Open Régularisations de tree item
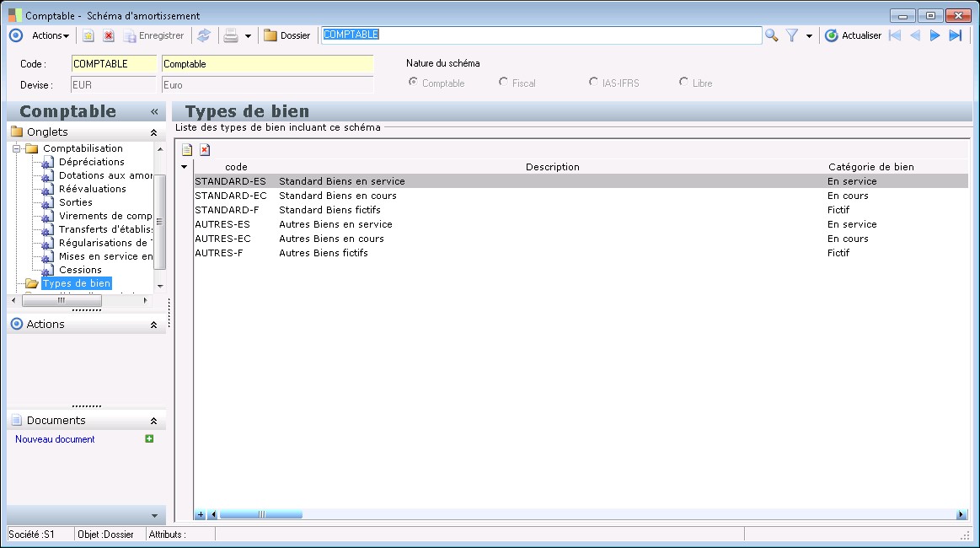This screenshot has height=548, width=980. point(105,243)
